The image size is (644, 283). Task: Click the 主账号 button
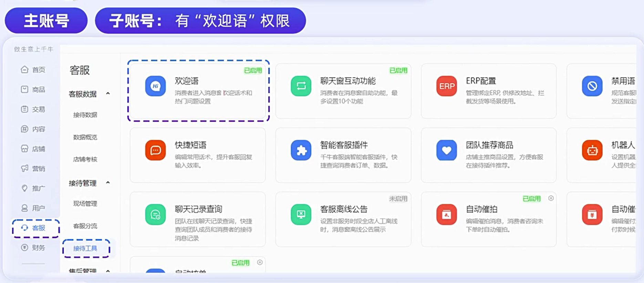point(46,21)
